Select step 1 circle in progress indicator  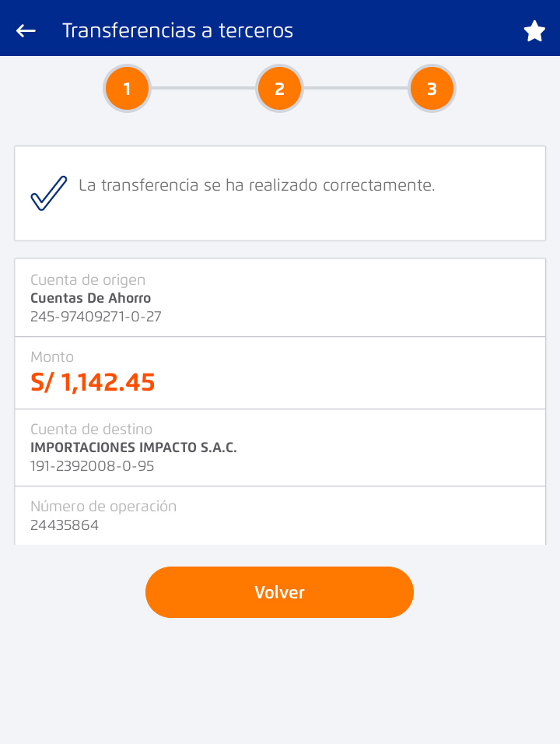click(127, 89)
